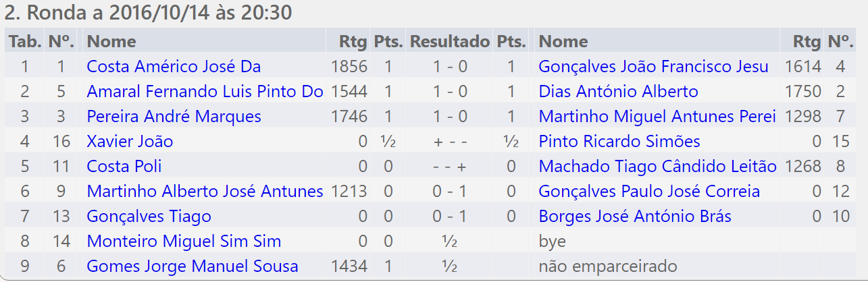
Task: Click the Tab. column header
Action: tap(24, 41)
